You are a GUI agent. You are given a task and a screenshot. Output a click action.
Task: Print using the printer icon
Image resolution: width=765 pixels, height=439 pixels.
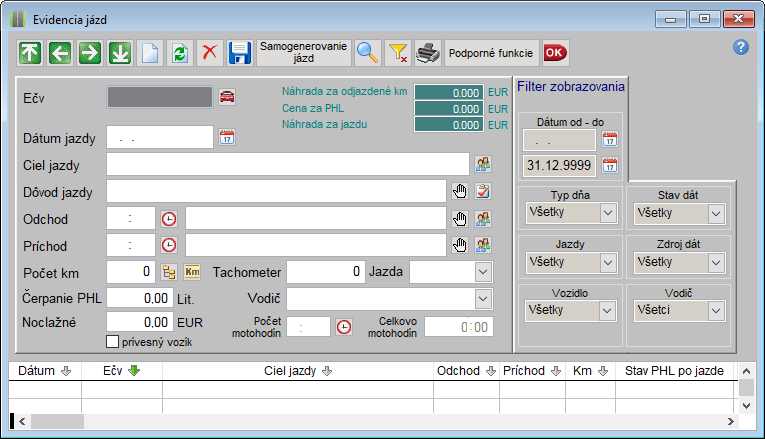pos(428,53)
